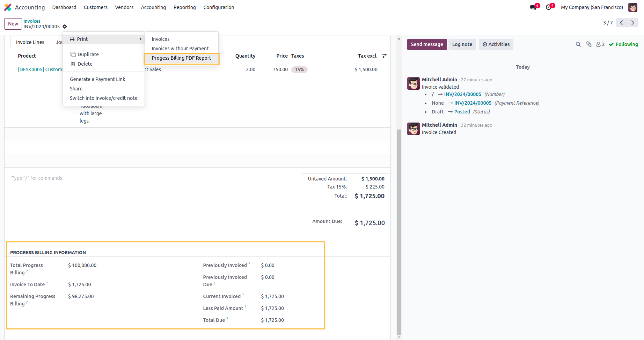This screenshot has height=340, width=644.
Task: Expand the Print submenu
Action: pos(104,39)
